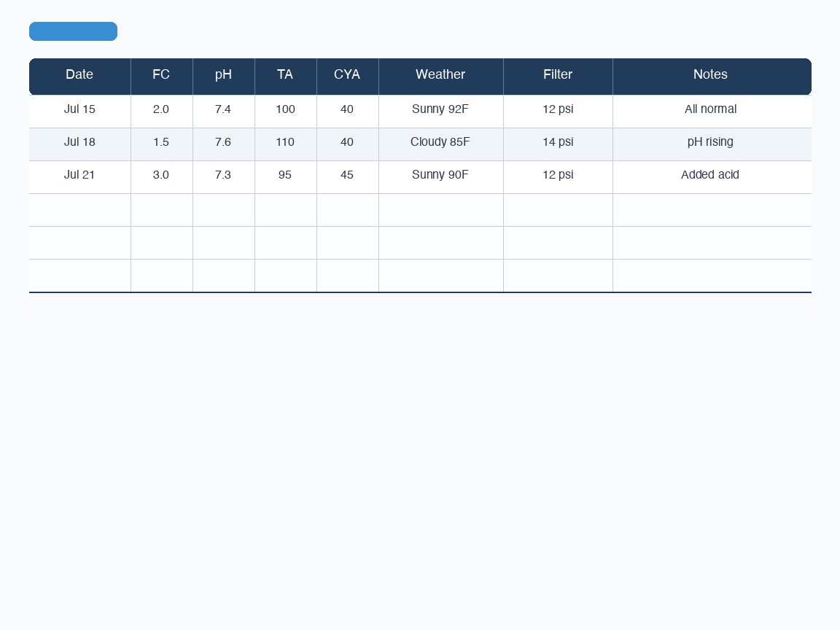Image resolution: width=840 pixels, height=630 pixels.
Task: Select the Filter cell in Jul 15 row
Action: 559,112
